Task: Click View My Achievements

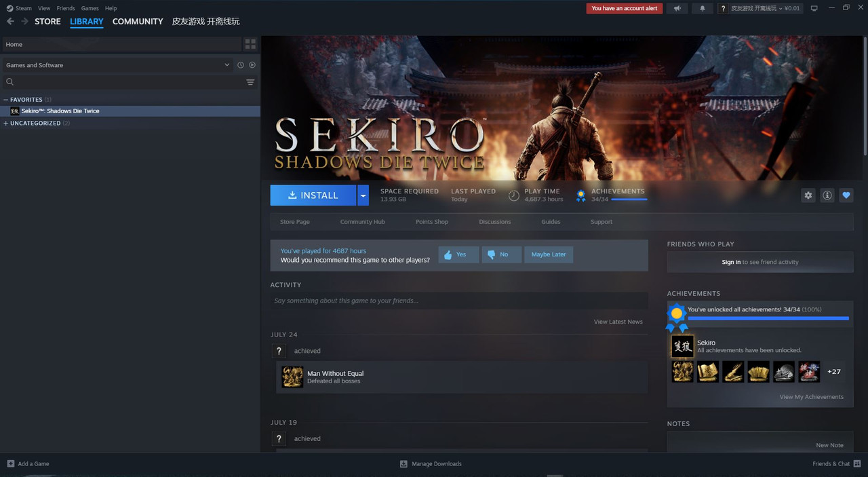Action: coord(812,397)
